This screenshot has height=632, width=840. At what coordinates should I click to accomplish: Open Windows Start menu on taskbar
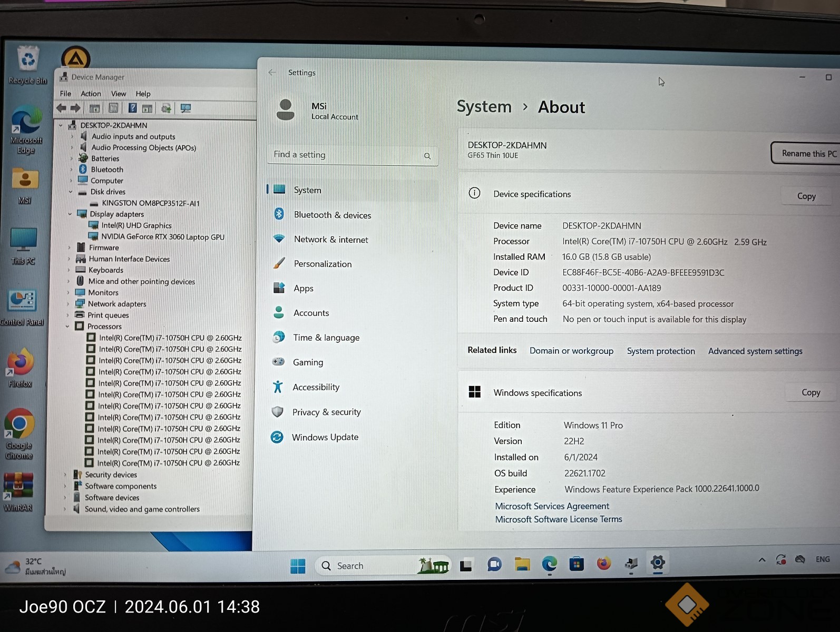298,566
